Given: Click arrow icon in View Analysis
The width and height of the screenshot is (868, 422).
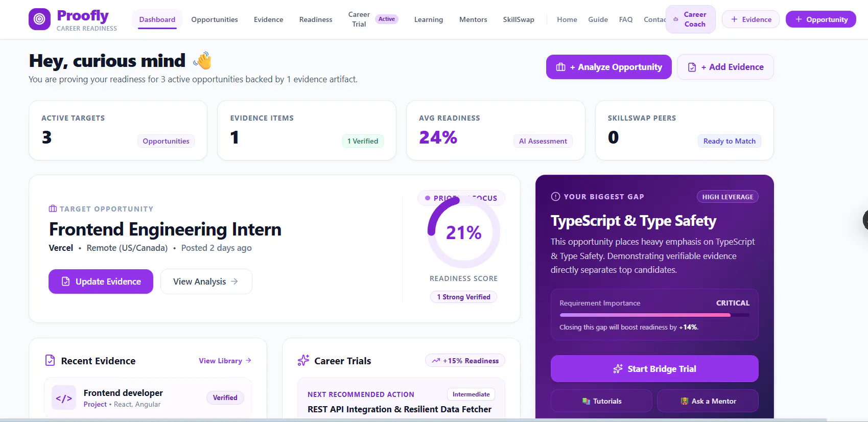Looking at the screenshot, I should coord(234,282).
